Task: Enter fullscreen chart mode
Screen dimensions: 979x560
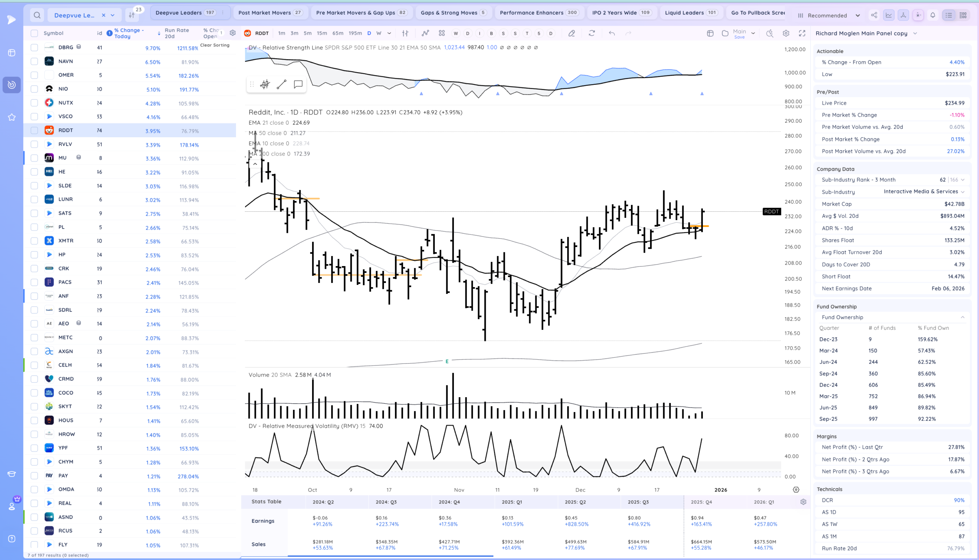Action: click(x=802, y=34)
